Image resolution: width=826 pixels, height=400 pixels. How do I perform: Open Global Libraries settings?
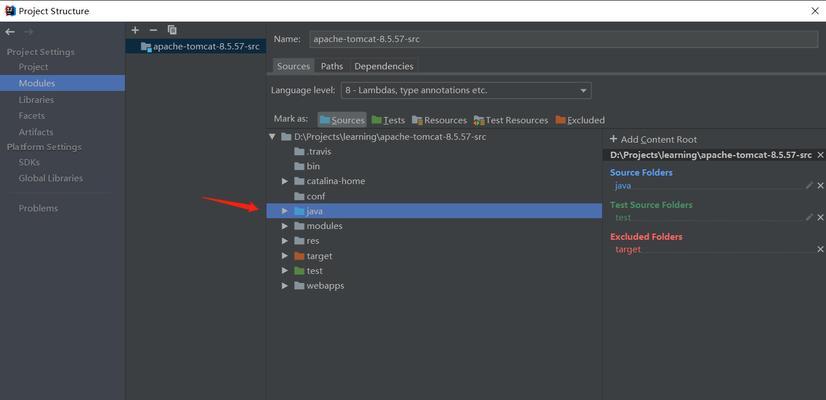(51, 178)
